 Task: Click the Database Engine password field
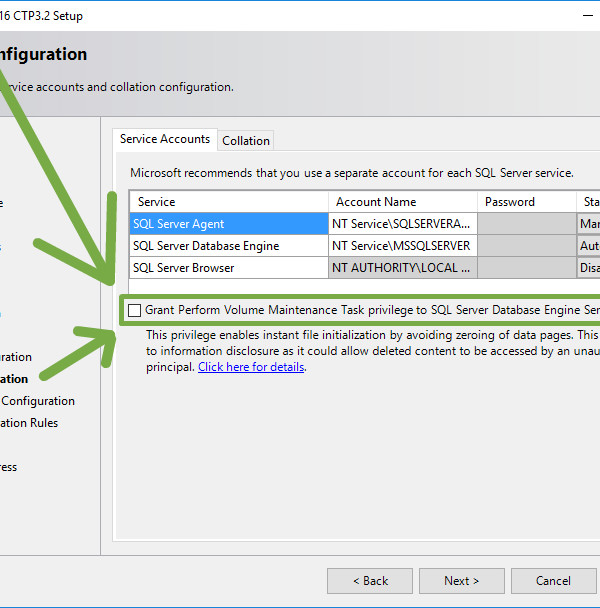point(527,246)
